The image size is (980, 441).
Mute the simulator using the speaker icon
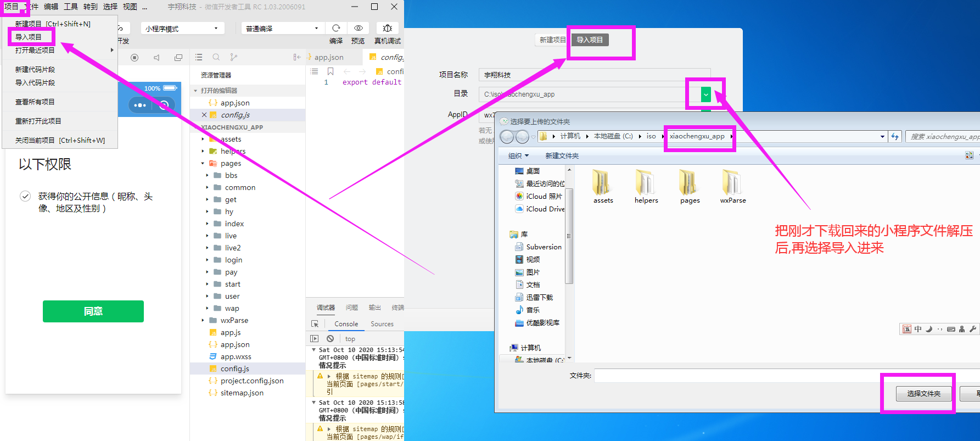tap(156, 58)
